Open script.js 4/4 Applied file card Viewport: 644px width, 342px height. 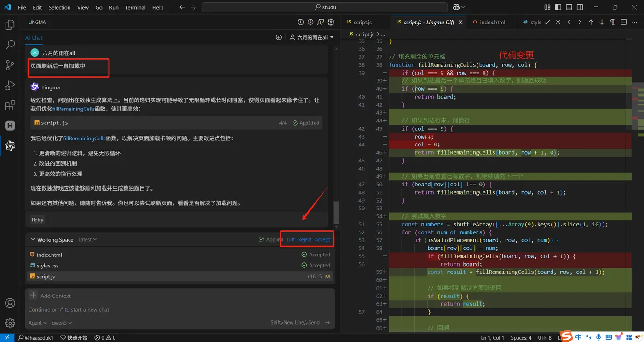click(177, 123)
